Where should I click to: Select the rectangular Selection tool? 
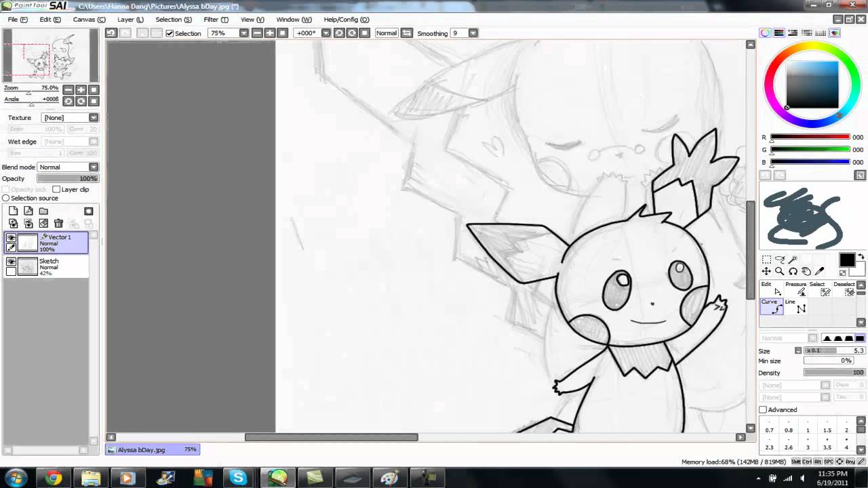(x=766, y=260)
